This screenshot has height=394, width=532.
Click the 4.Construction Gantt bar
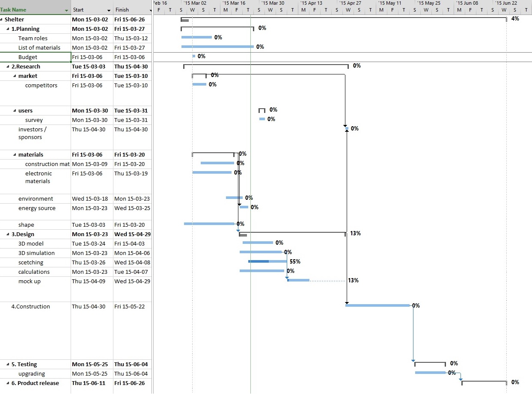tap(377, 305)
